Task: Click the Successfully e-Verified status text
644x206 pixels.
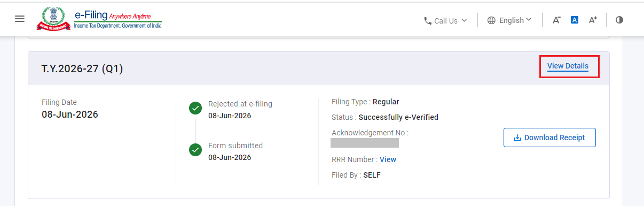Action: tap(398, 117)
